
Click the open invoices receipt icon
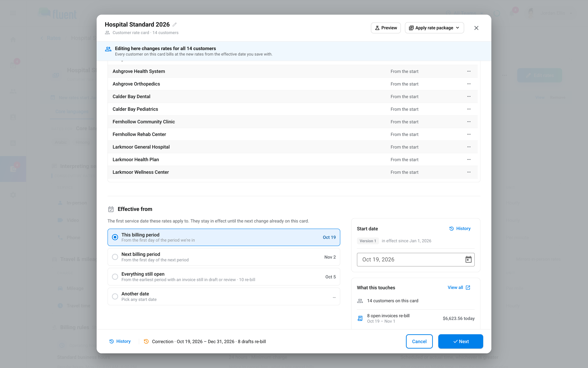(x=360, y=318)
